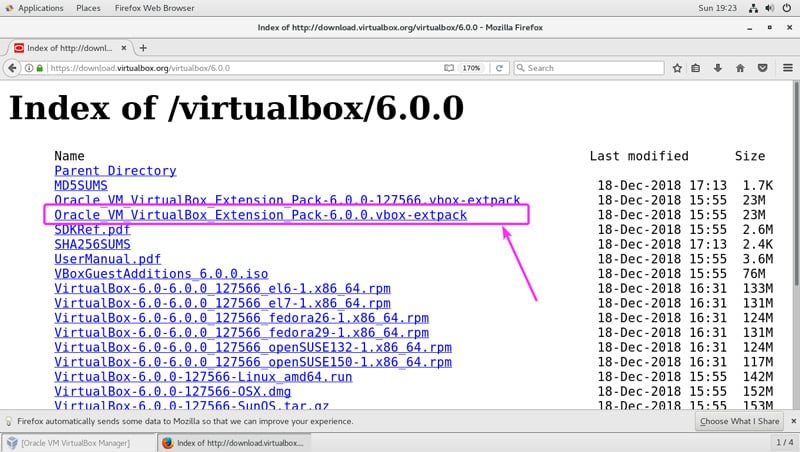The width and height of the screenshot is (800, 452).
Task: Reset zoom using the 170% indicator
Action: click(x=471, y=68)
